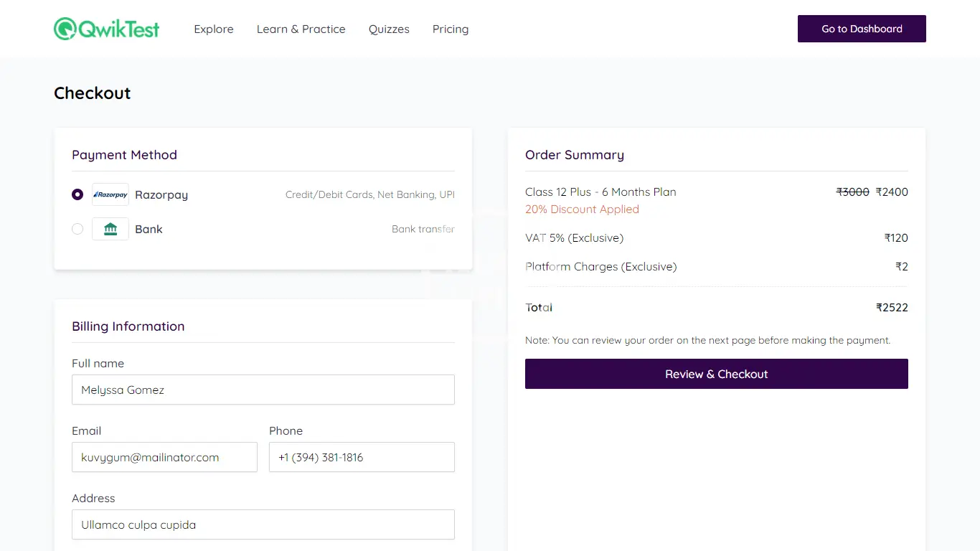The width and height of the screenshot is (980, 551).
Task: Open the Pricing page
Action: pos(451,29)
